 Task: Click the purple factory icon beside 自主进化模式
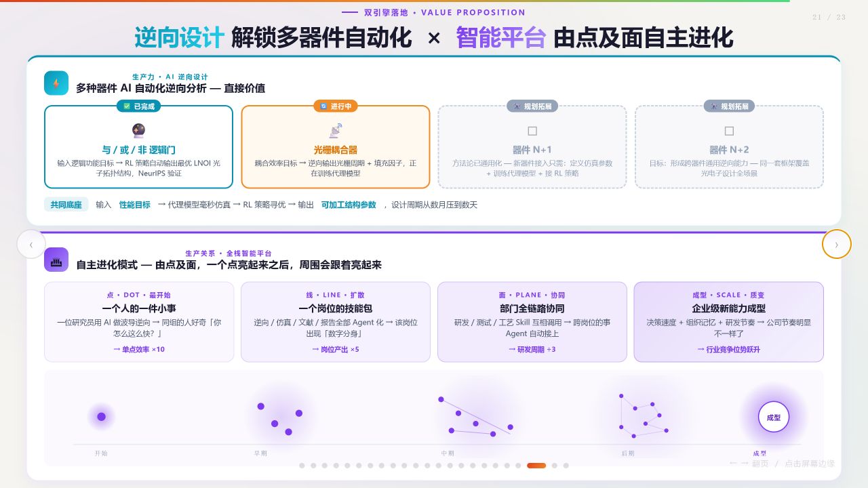point(56,260)
